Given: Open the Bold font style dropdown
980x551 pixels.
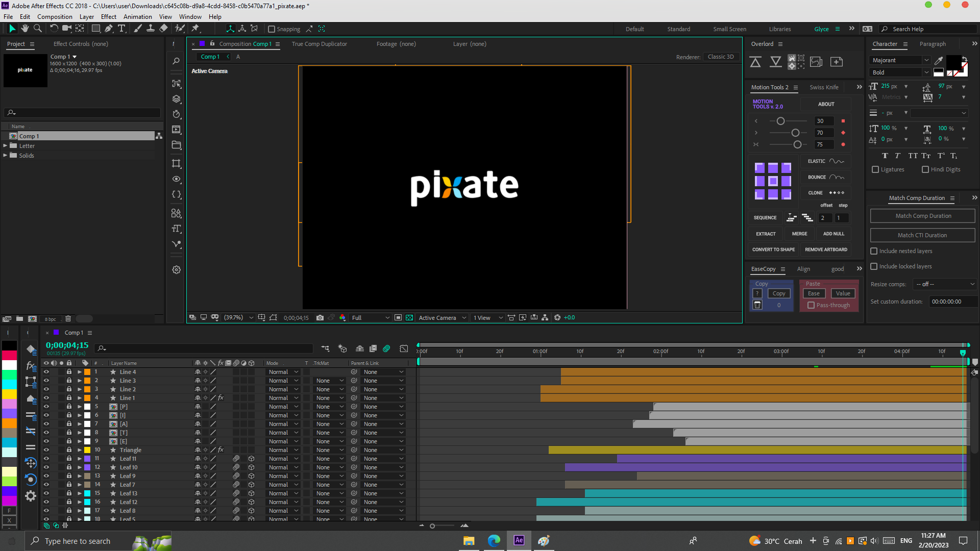Looking at the screenshot, I should [x=900, y=72].
